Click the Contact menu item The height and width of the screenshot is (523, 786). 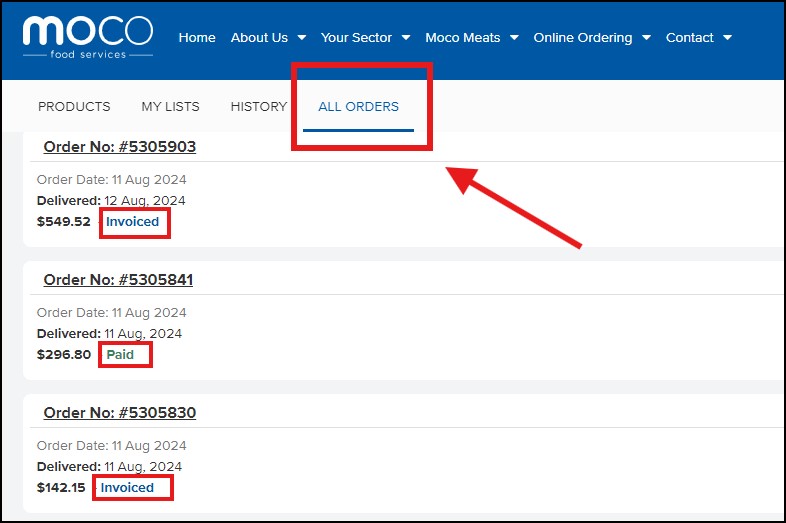tap(689, 38)
